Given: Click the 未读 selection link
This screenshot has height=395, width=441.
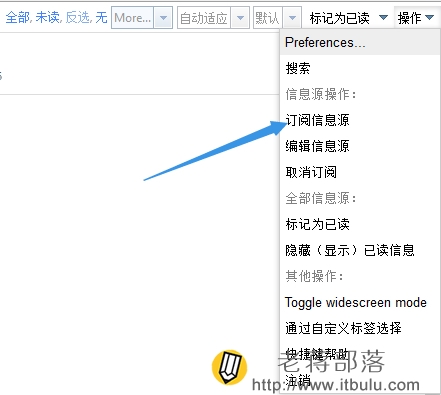Looking at the screenshot, I should [48, 17].
